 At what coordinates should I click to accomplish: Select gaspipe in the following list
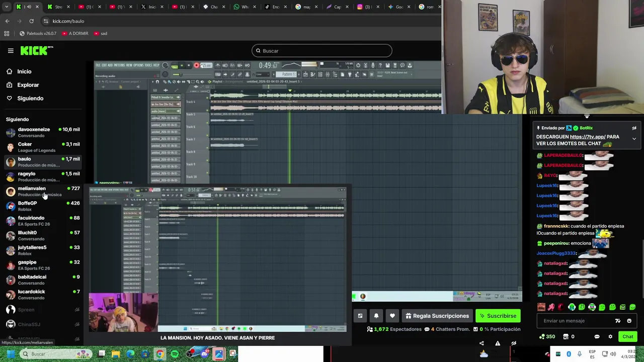tap(43, 265)
